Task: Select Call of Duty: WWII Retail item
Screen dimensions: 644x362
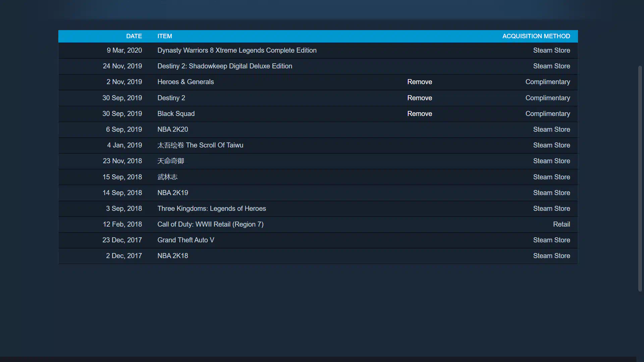Action: point(210,224)
